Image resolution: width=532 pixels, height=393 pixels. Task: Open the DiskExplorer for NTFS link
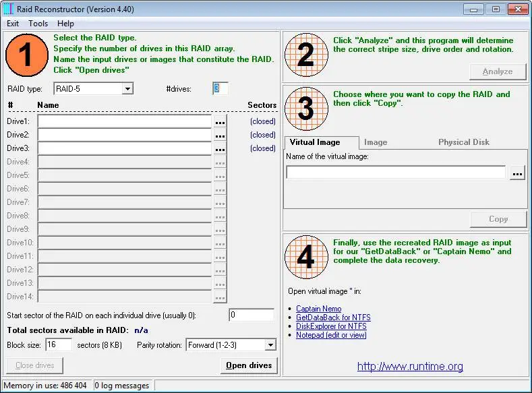point(331,326)
